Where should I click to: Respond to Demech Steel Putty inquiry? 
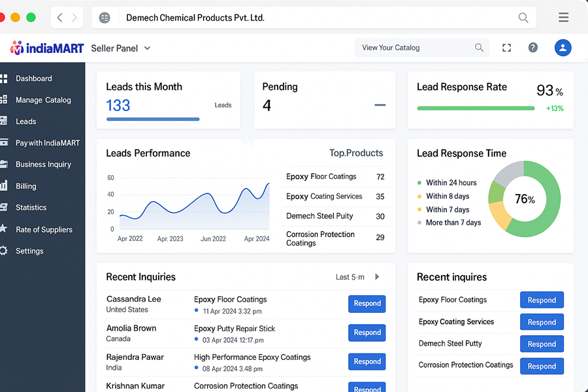coord(542,344)
